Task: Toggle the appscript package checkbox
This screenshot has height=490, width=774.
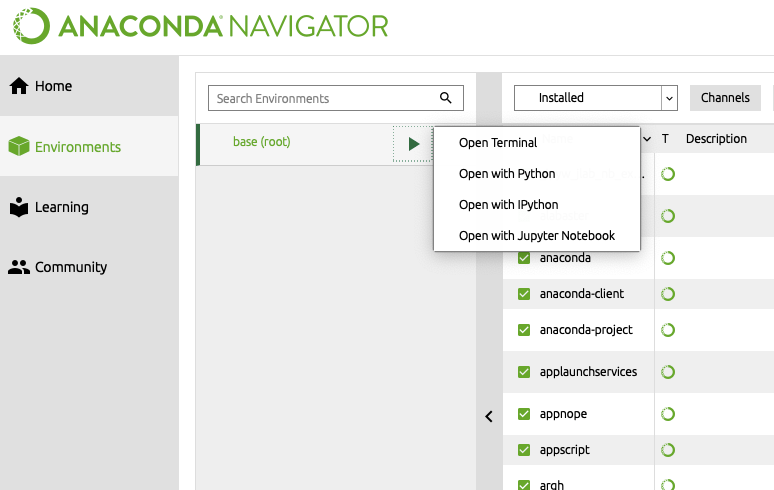Action: tap(524, 450)
